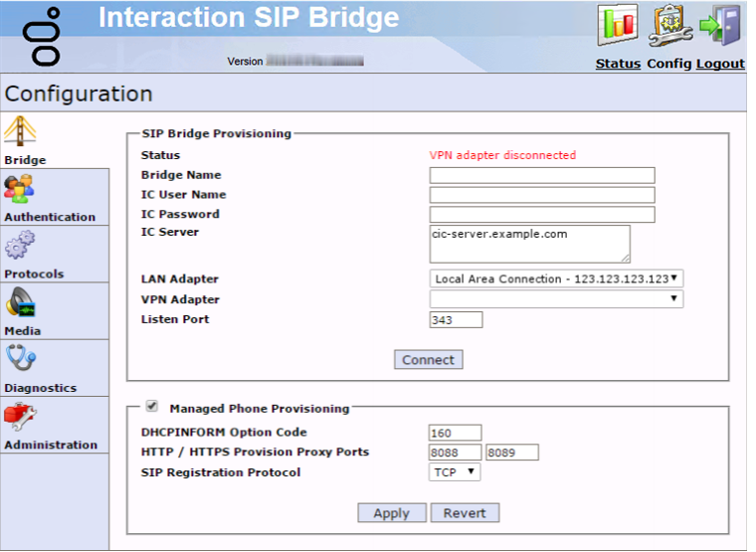Click the Status link in header
Screen dimensions: 756x552
coord(618,64)
